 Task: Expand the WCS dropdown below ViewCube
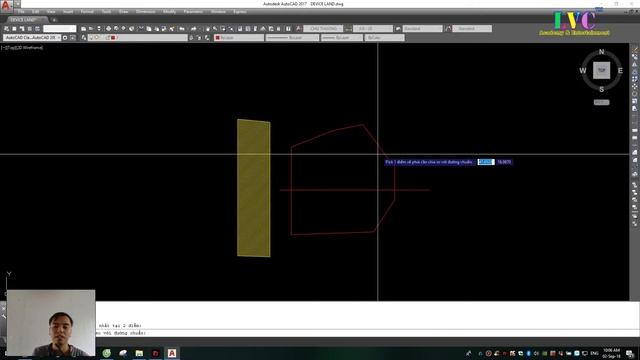(x=601, y=102)
